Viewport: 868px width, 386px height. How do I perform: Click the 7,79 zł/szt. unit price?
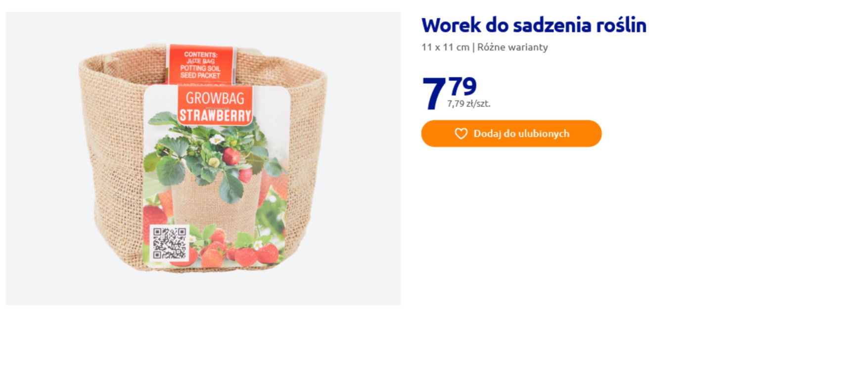468,104
